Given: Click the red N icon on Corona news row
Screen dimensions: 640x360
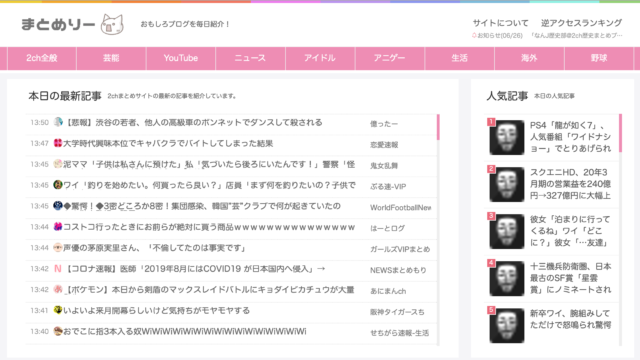Looking at the screenshot, I should coord(58,269).
